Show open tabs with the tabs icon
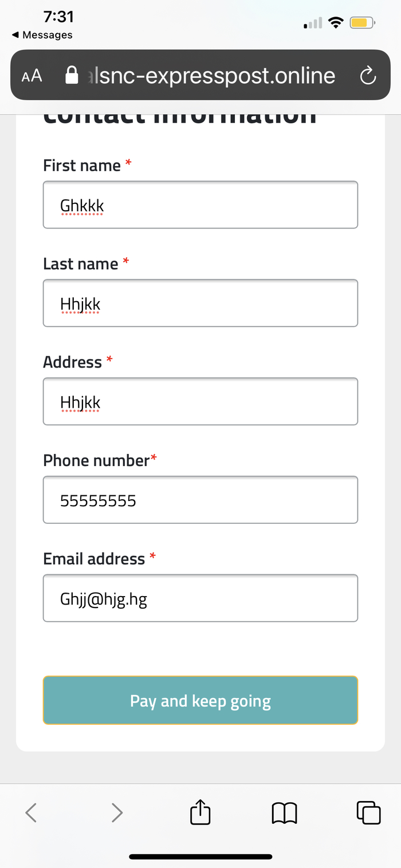The image size is (401, 868). (368, 812)
